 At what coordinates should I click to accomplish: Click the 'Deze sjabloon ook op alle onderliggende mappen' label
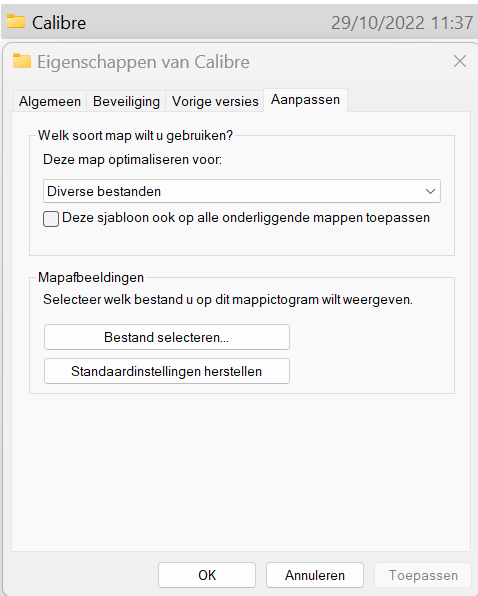[x=246, y=218]
